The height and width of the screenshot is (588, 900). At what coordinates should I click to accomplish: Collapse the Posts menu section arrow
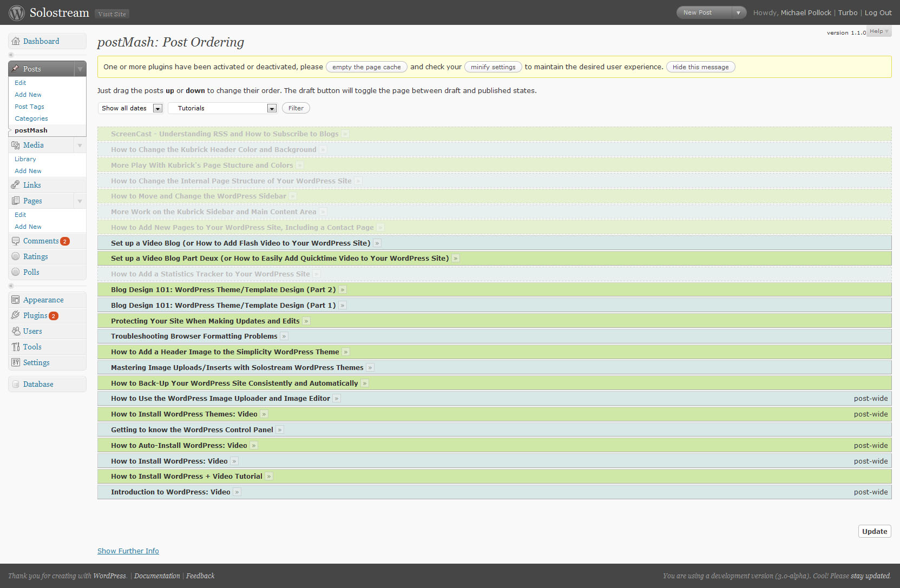click(x=80, y=69)
